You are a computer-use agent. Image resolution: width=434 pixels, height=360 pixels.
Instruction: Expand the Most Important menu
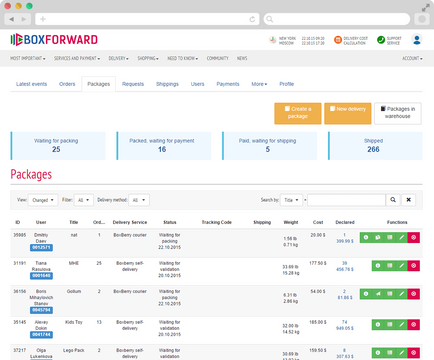tap(28, 58)
